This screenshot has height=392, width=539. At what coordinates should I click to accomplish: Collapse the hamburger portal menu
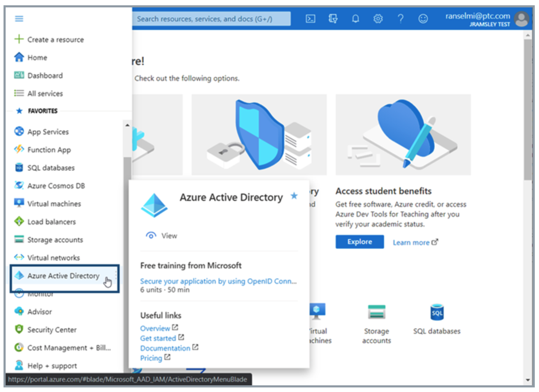[19, 19]
